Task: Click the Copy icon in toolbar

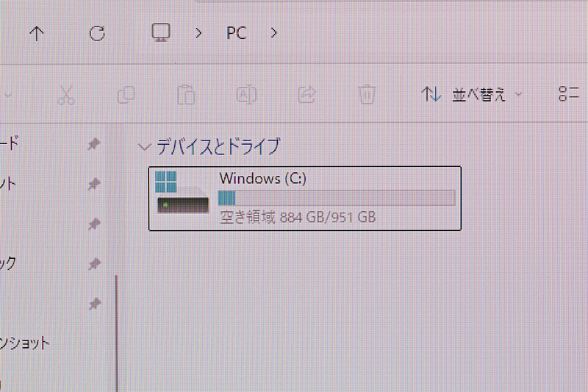Action: (126, 95)
